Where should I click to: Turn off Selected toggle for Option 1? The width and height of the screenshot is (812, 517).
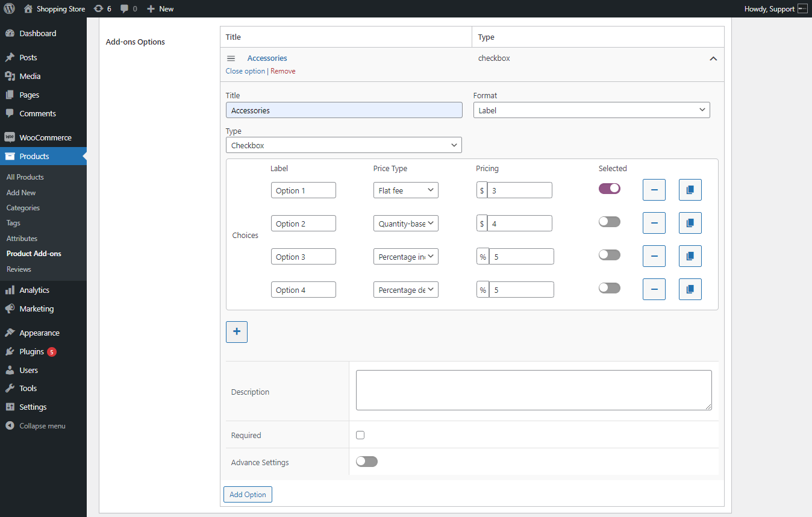point(610,189)
